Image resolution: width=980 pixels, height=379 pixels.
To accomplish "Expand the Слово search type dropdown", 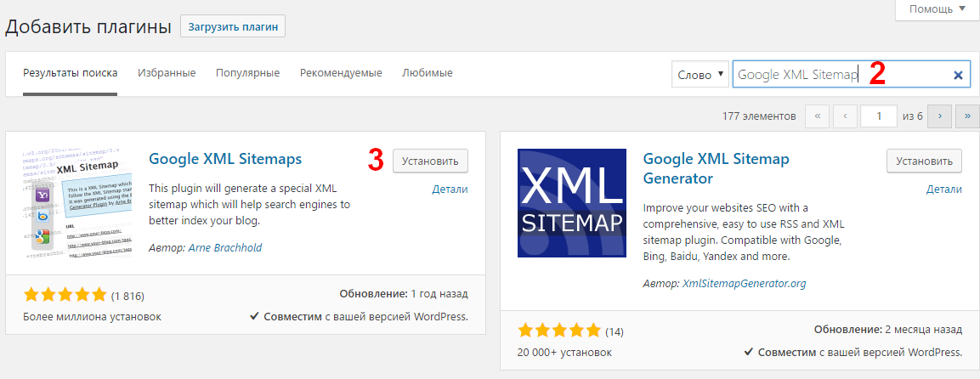I will click(700, 74).
